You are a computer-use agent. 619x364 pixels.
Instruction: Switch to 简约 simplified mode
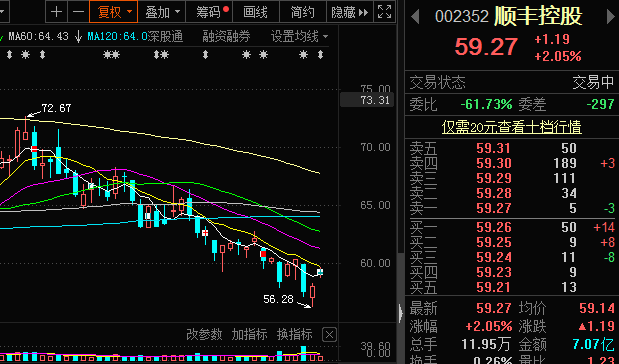[303, 12]
